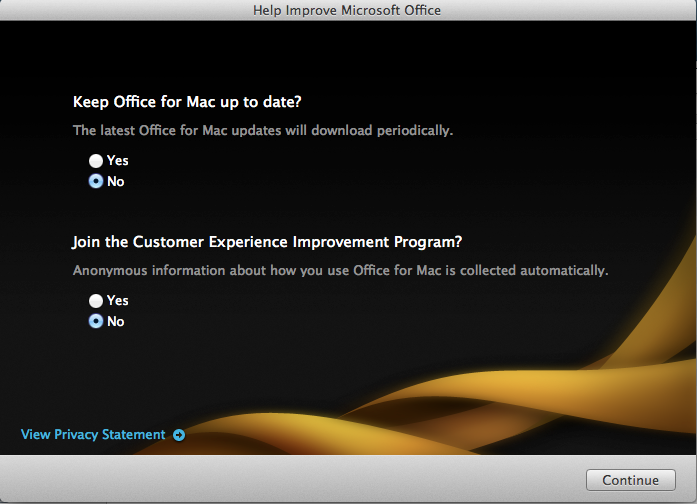Viewport: 697px width, 504px height.
Task: Open the View Privacy Statement link
Action: (93, 435)
